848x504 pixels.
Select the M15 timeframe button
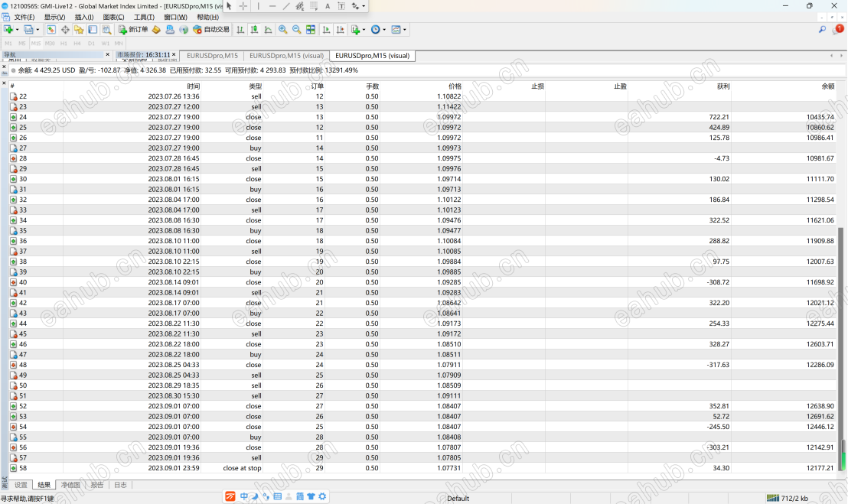[x=36, y=44]
